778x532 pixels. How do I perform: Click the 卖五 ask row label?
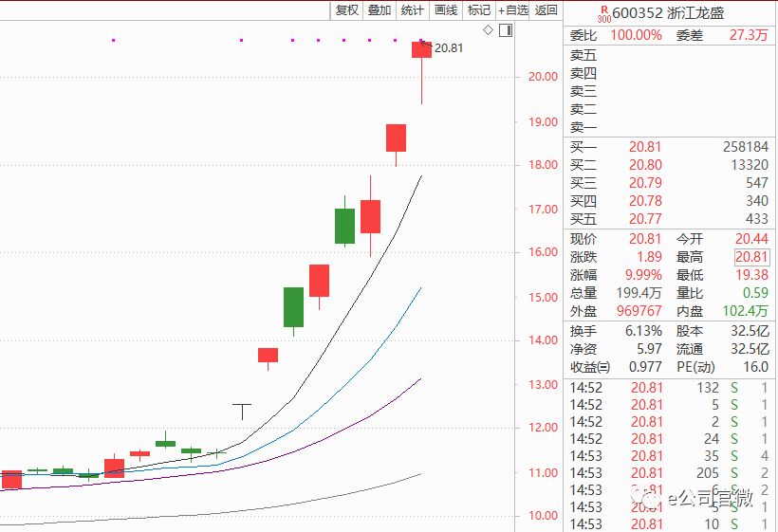pyautogui.click(x=583, y=55)
